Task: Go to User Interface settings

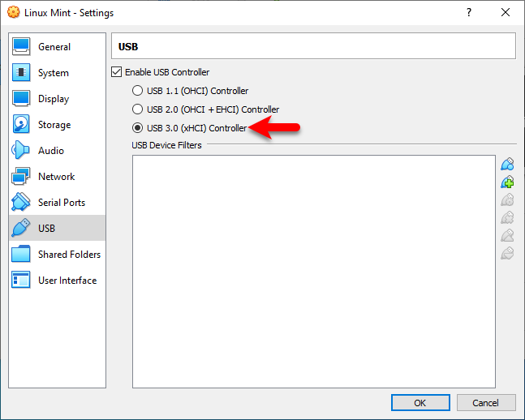Action: tap(67, 280)
